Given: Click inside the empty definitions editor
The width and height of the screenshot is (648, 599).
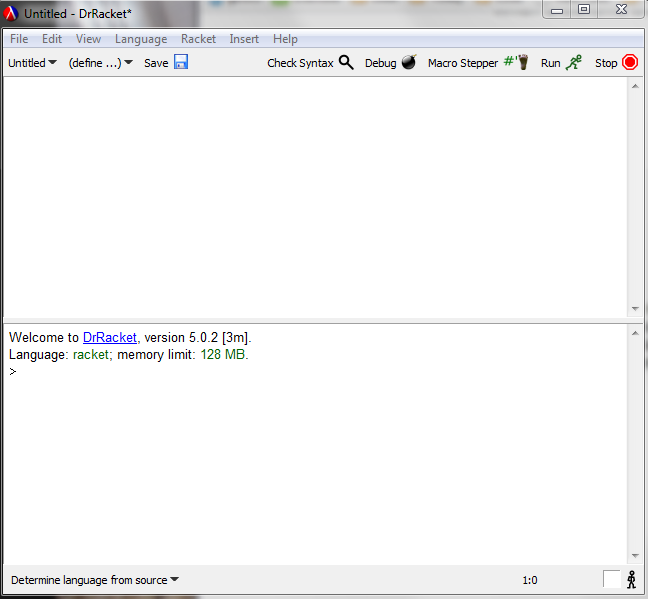Looking at the screenshot, I should tap(316, 197).
